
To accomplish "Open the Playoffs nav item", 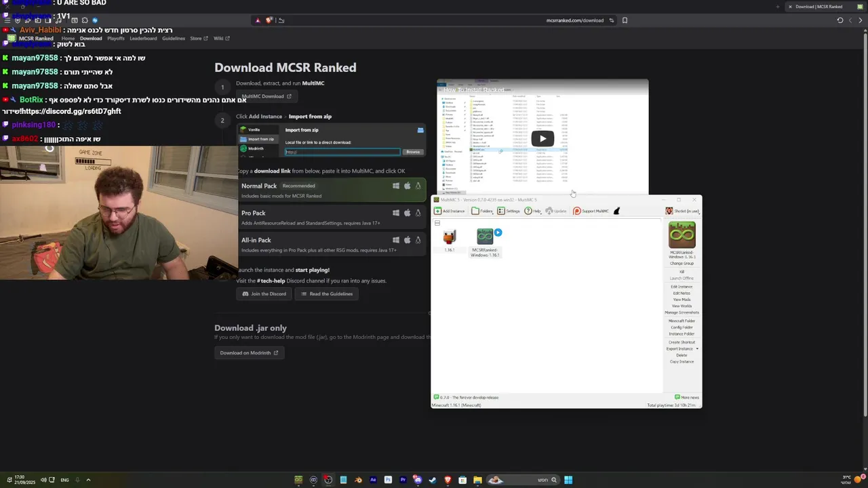I will (x=116, y=39).
